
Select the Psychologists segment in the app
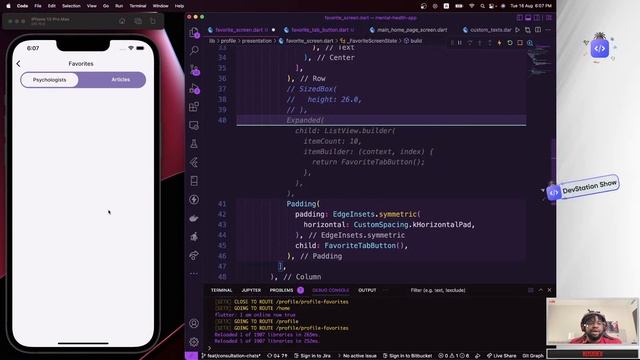(x=49, y=80)
